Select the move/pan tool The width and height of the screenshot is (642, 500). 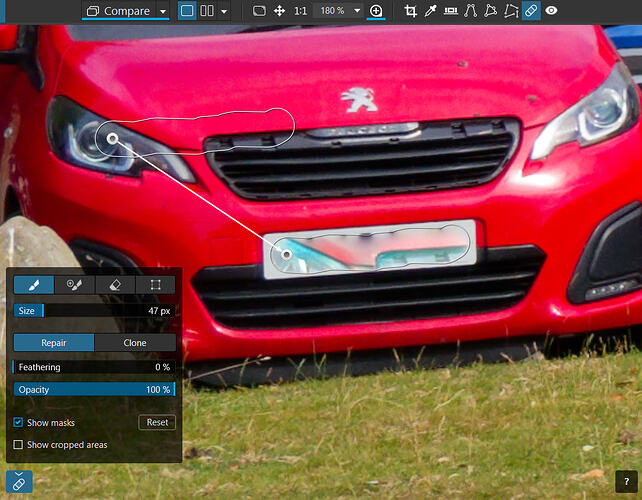279,11
